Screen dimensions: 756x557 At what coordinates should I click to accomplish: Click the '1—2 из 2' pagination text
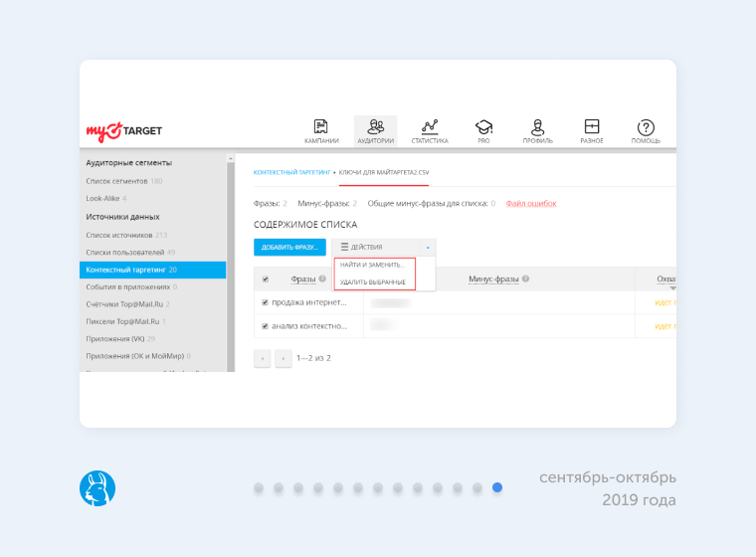pos(313,358)
